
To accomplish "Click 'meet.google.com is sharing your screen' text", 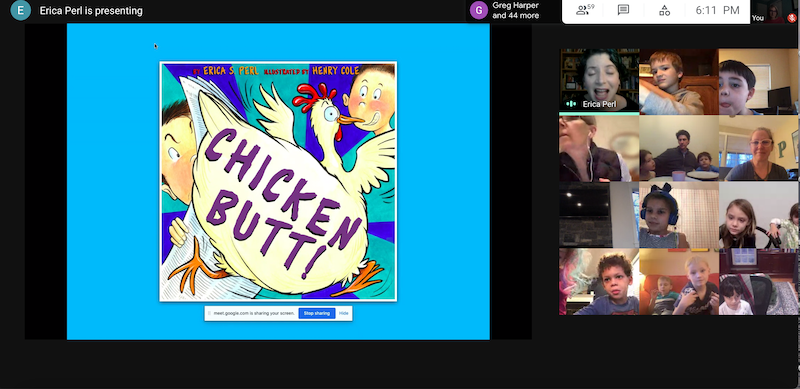I will [x=254, y=313].
